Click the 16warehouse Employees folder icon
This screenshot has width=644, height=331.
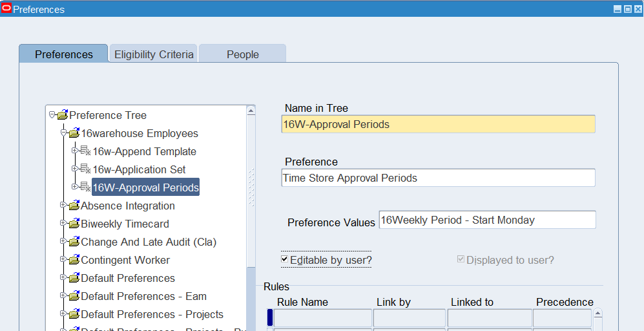click(x=74, y=134)
